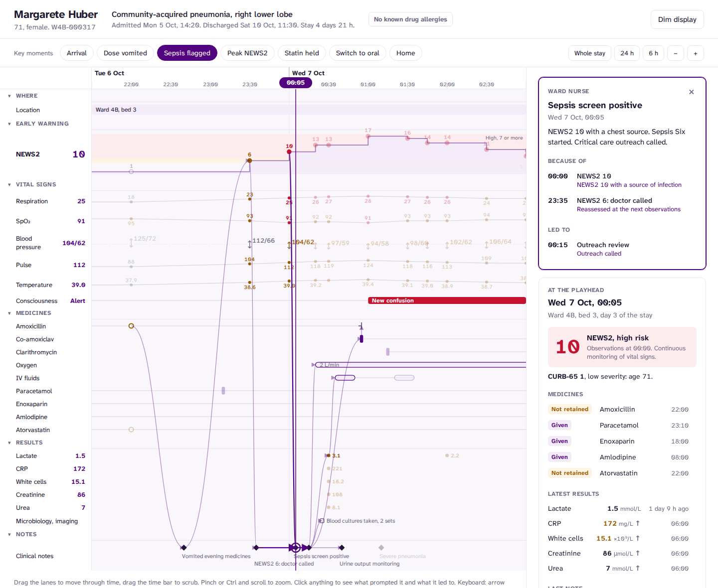The width and height of the screenshot is (718, 588).
Task: Collapse the Medicines section
Action: pos(9,313)
